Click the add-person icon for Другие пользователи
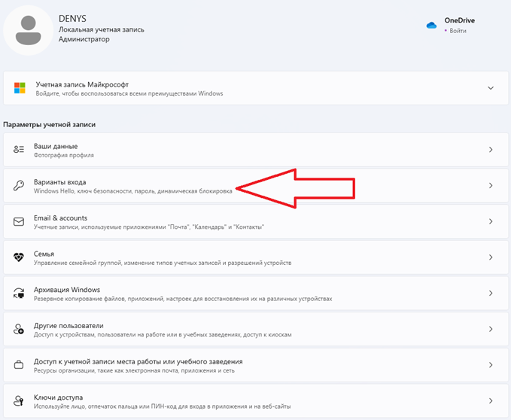Viewport: 511px width, 420px height. point(20,329)
